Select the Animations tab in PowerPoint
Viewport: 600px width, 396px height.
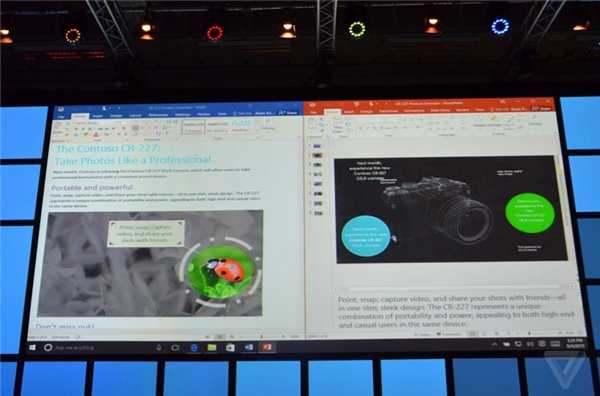(414, 111)
